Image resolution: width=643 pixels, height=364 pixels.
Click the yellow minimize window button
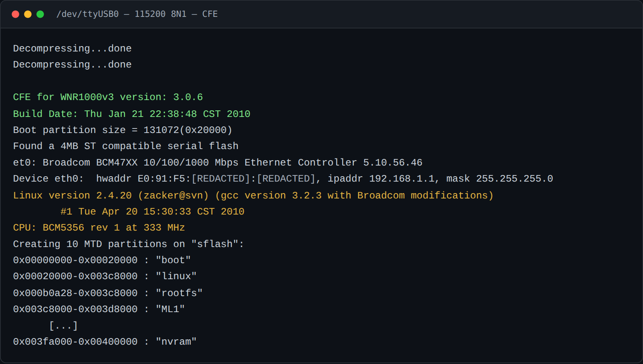pyautogui.click(x=28, y=14)
